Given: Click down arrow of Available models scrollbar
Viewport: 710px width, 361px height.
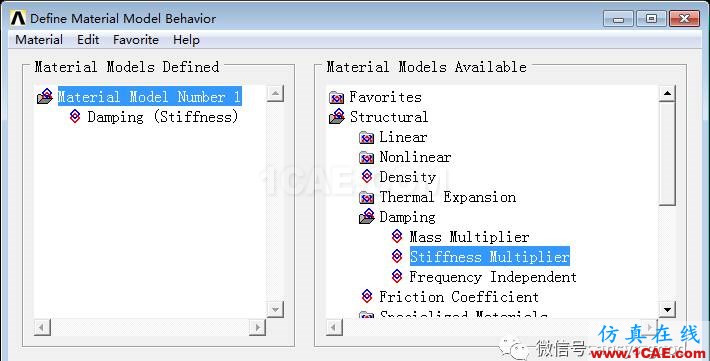Looking at the screenshot, I should point(667,309).
